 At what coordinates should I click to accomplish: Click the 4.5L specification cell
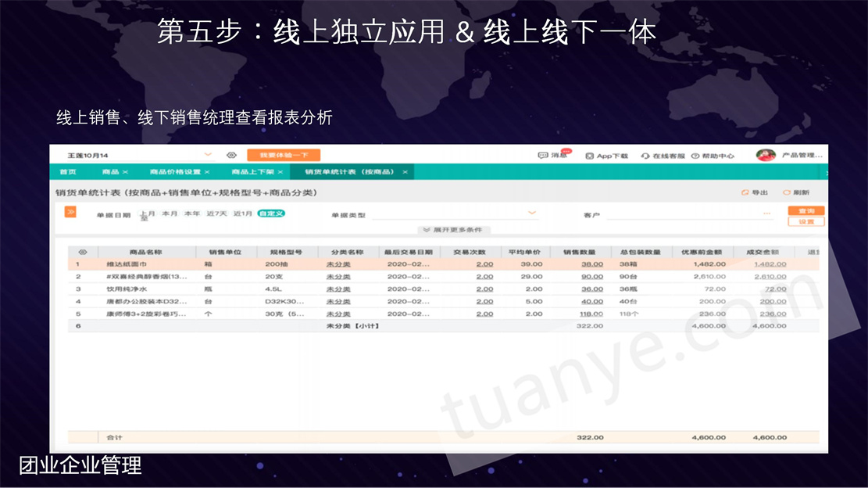click(273, 289)
